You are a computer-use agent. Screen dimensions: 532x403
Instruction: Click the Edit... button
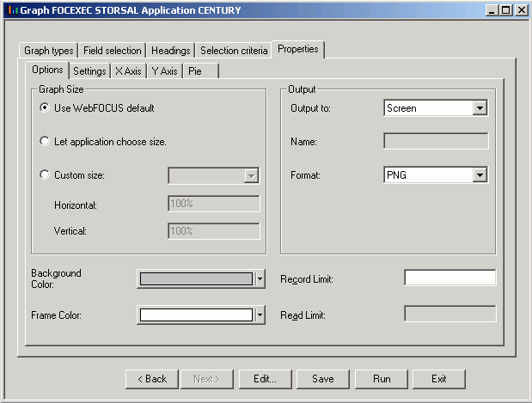click(265, 379)
